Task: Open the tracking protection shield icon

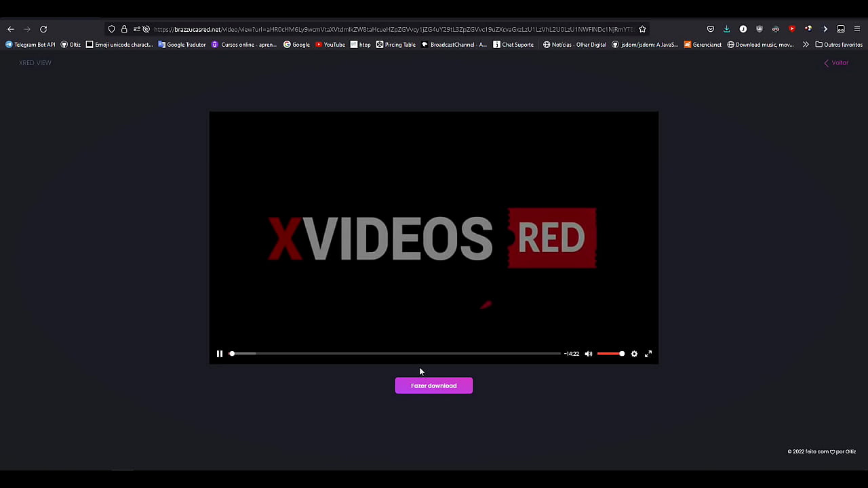Action: coord(112,29)
